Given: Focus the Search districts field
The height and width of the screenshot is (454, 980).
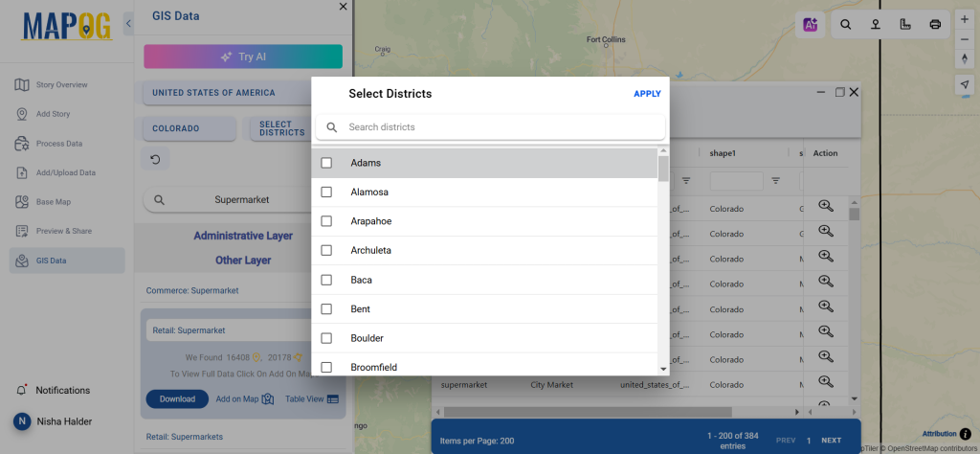Looking at the screenshot, I should (x=498, y=127).
